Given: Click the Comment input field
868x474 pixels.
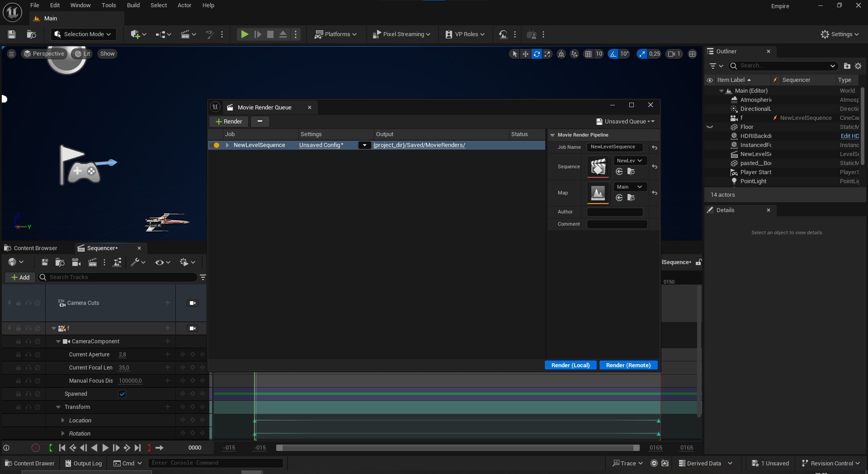Looking at the screenshot, I should pos(617,224).
